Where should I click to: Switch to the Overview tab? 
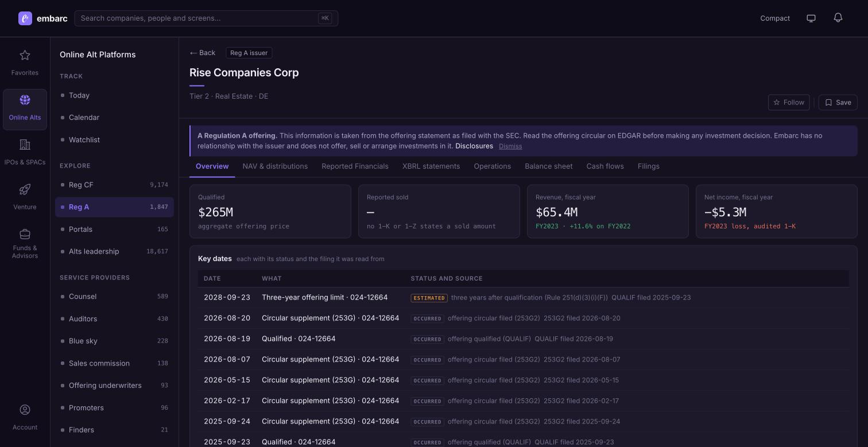[x=212, y=166]
